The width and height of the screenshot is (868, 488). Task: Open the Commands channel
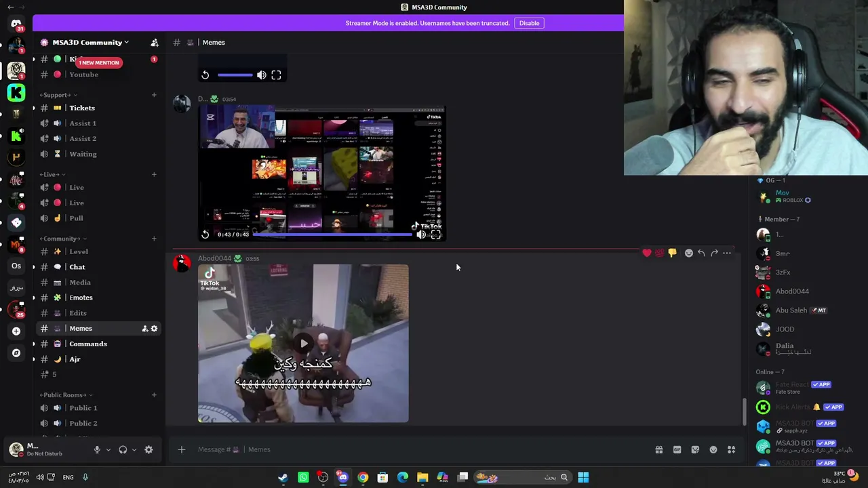point(98,344)
